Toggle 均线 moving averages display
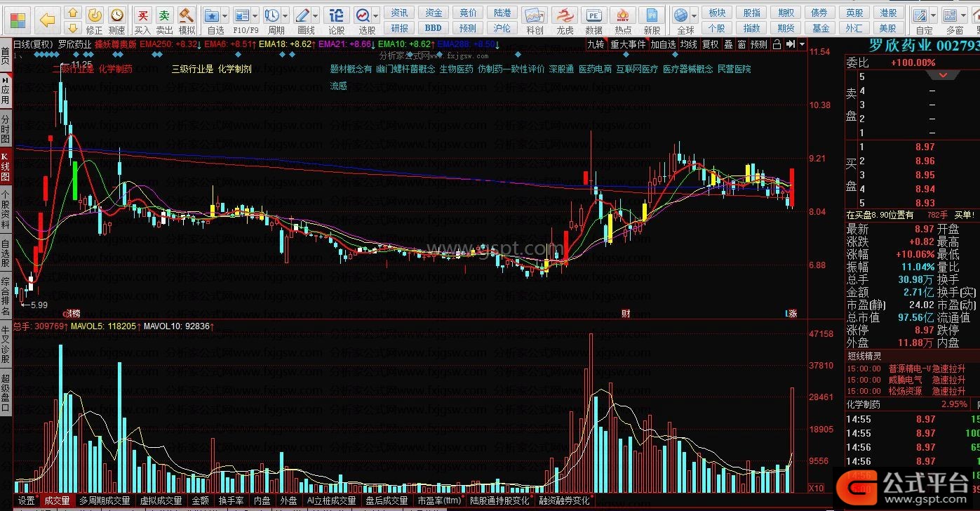 click(x=690, y=44)
